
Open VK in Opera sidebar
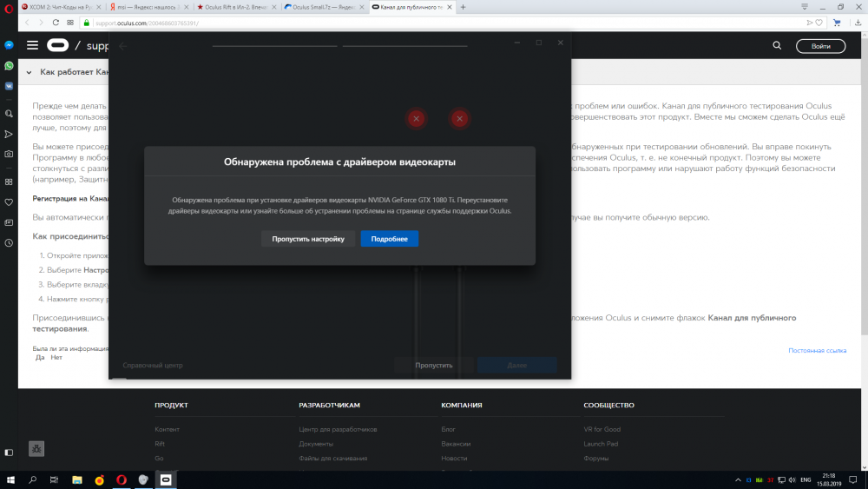pyautogui.click(x=9, y=86)
